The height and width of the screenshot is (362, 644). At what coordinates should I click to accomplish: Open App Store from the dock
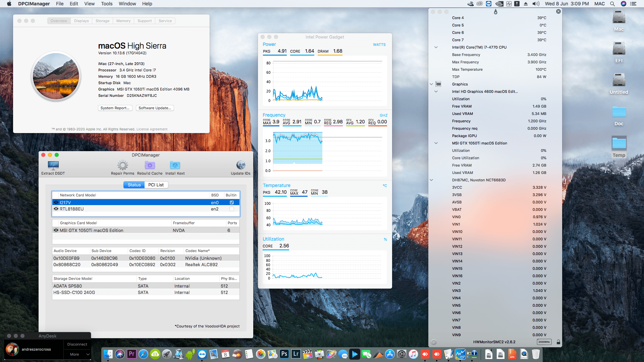pos(390,354)
